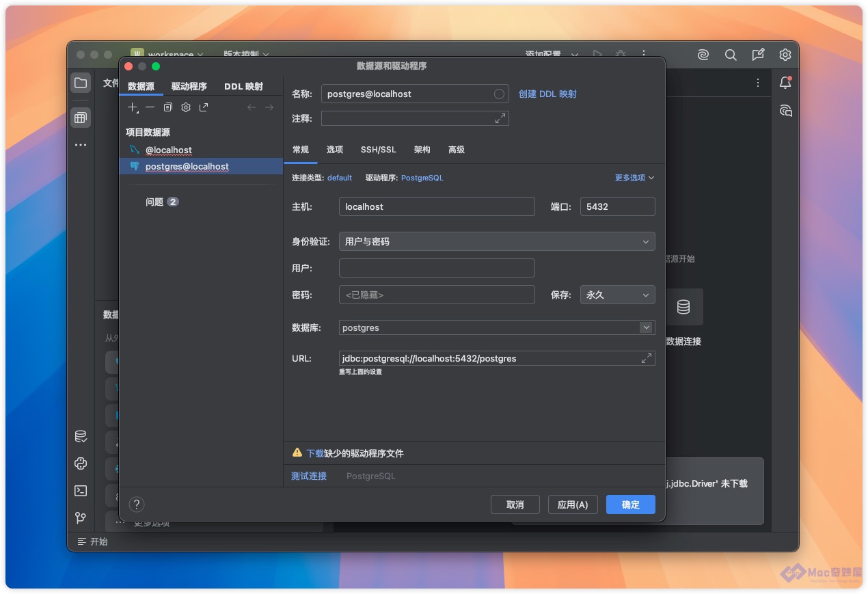Screen dimensions: 868x594
Task: Switch to the 驱动程序 tab
Action: pos(189,86)
